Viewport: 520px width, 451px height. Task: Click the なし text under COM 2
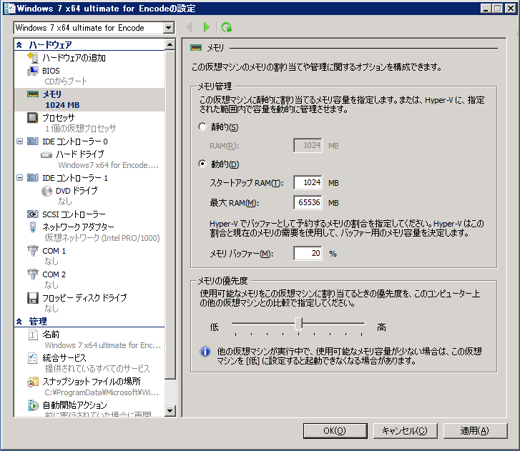[x=51, y=285]
